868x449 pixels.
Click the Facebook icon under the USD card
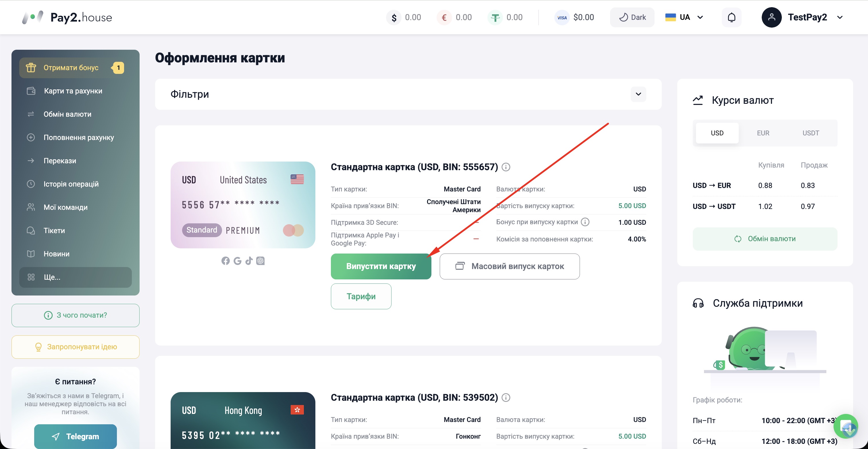click(x=225, y=261)
